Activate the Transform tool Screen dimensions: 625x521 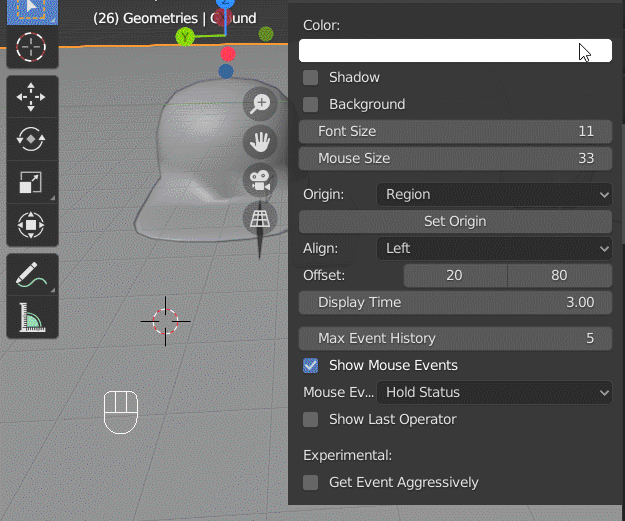tap(32, 225)
